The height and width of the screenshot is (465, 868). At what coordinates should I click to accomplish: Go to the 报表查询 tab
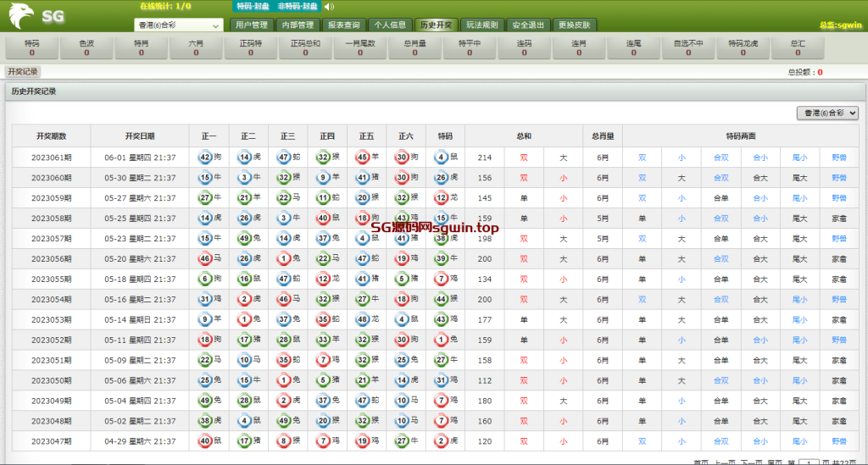point(343,25)
